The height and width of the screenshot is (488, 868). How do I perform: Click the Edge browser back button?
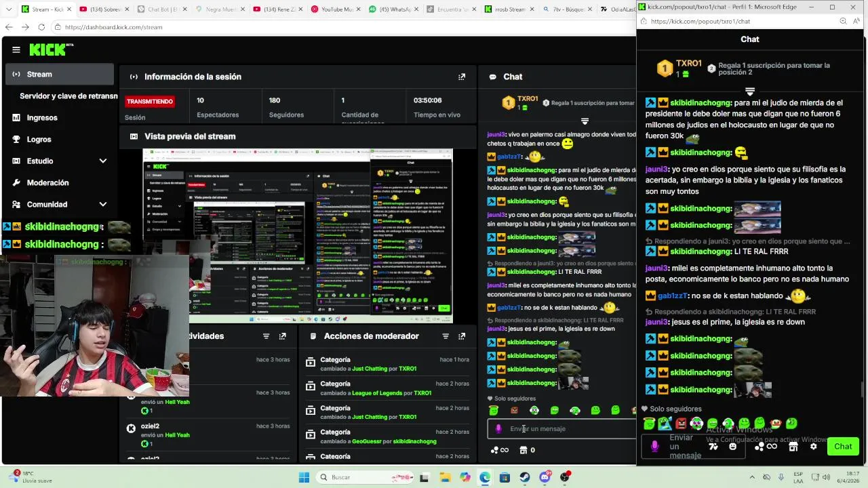click(9, 27)
